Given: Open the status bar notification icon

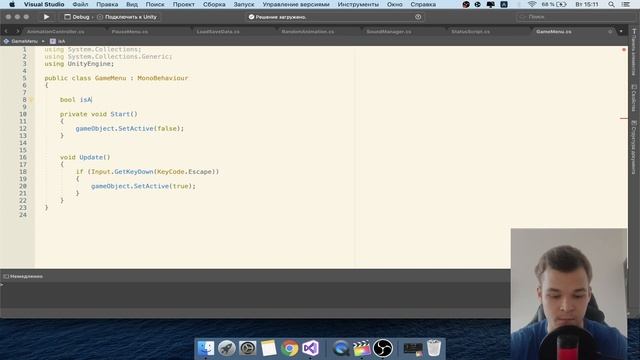Looking at the screenshot, I should [418, 17].
